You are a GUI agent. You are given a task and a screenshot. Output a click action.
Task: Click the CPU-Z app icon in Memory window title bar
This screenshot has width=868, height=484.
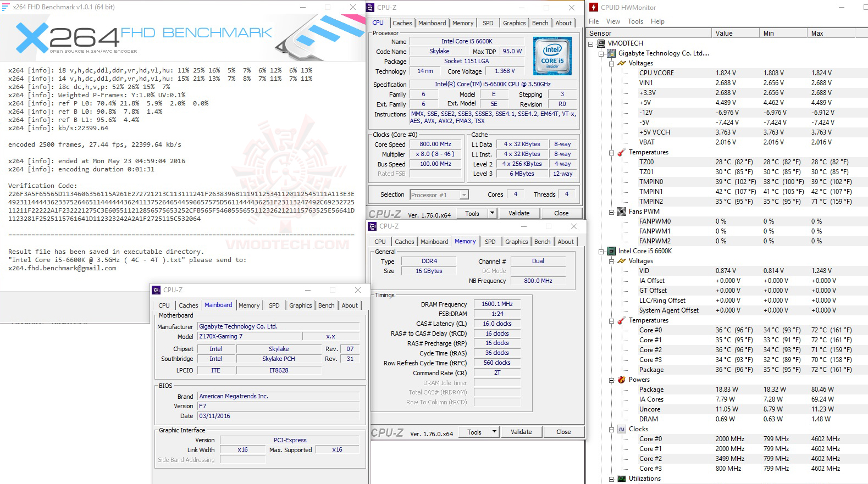point(373,226)
